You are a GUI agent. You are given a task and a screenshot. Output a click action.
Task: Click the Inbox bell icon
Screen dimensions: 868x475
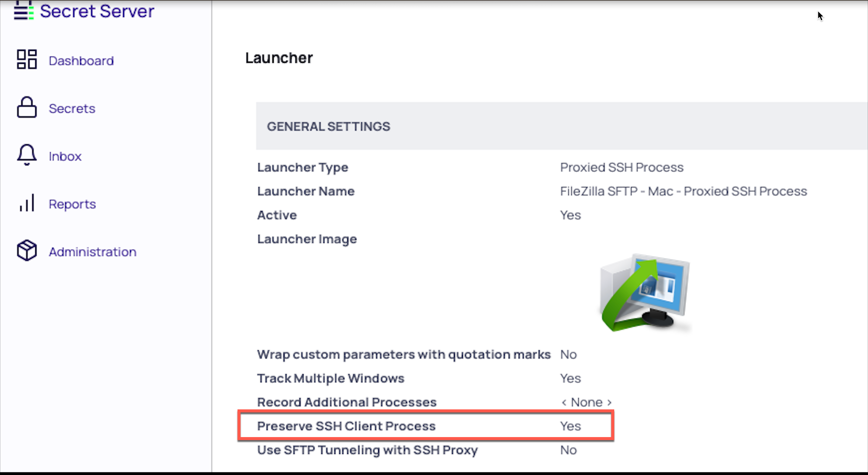[27, 155]
